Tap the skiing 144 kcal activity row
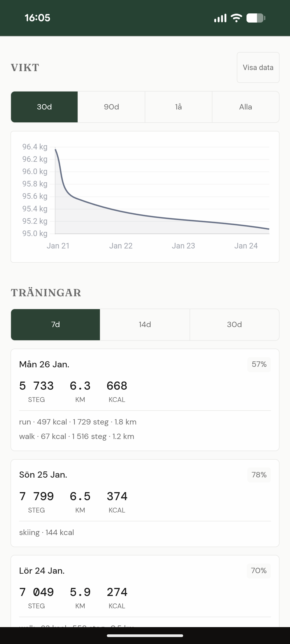This screenshot has height=644, width=290. coord(47,533)
